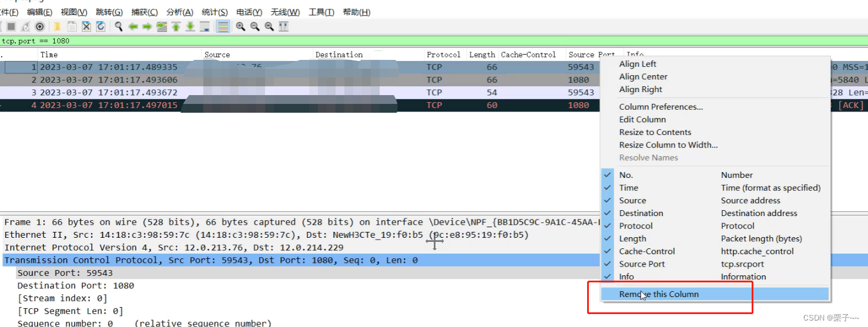Image resolution: width=868 pixels, height=327 pixels.
Task: Open the 无线(W) menu
Action: (x=285, y=12)
